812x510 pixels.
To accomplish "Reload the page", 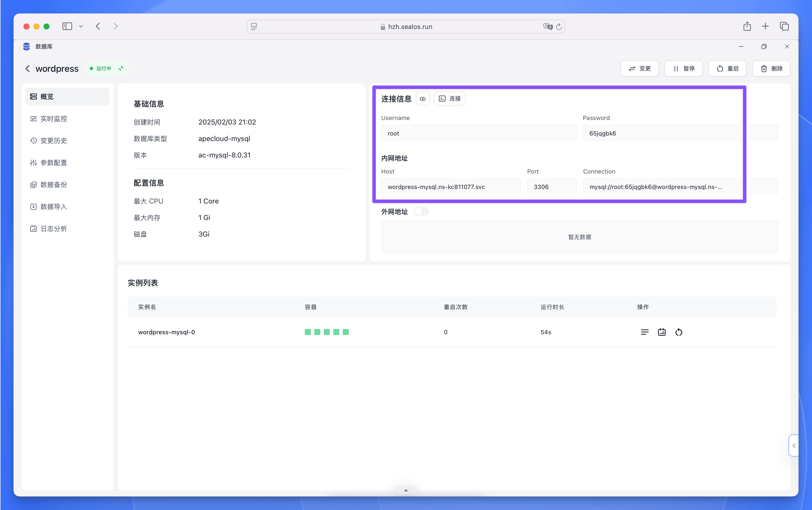I will click(x=558, y=27).
